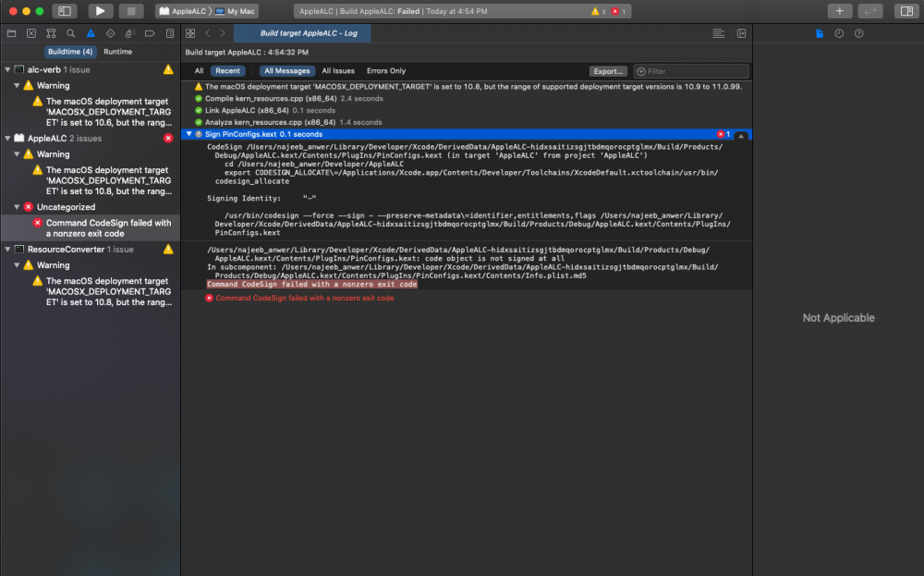Select the All Issues filter
Image resolution: width=924 pixels, height=576 pixels.
tap(338, 71)
